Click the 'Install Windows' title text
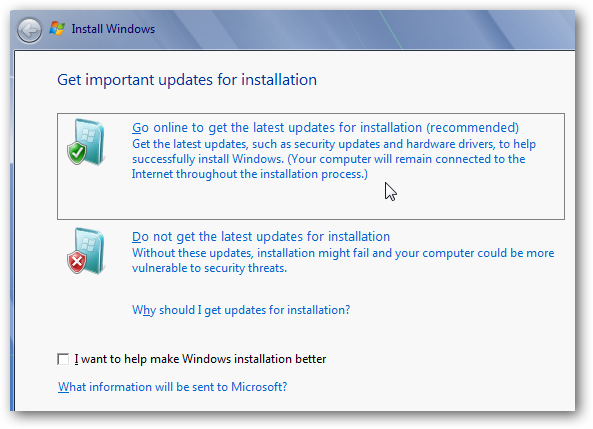593x429 pixels. tap(113, 29)
